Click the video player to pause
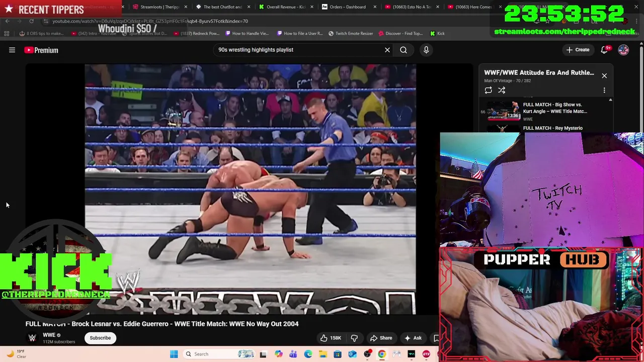This screenshot has width=644, height=362. point(250,189)
